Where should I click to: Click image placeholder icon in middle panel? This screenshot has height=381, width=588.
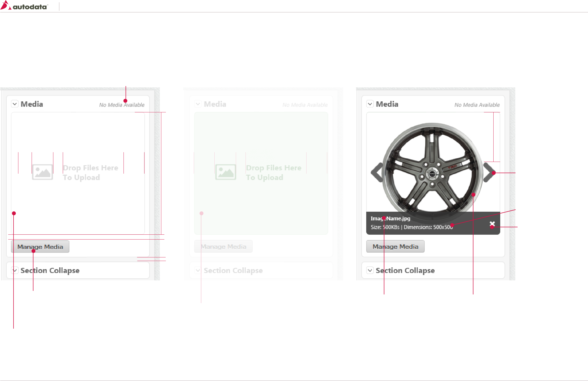pyautogui.click(x=226, y=172)
